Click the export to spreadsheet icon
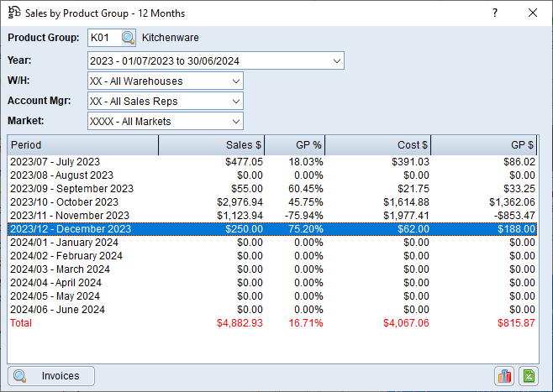Viewport: 553px width, 392px height. click(x=529, y=376)
